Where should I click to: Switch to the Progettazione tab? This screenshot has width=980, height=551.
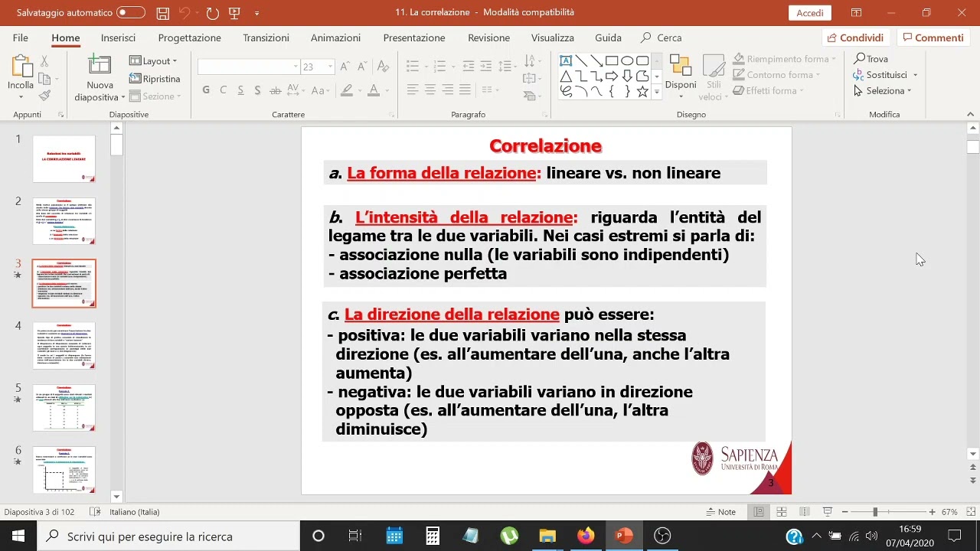pos(189,37)
